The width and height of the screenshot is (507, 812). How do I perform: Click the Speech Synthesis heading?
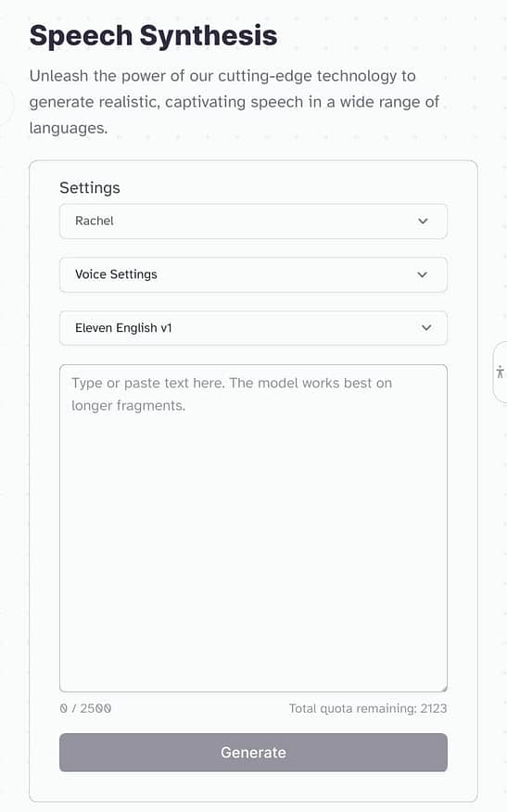tap(153, 35)
